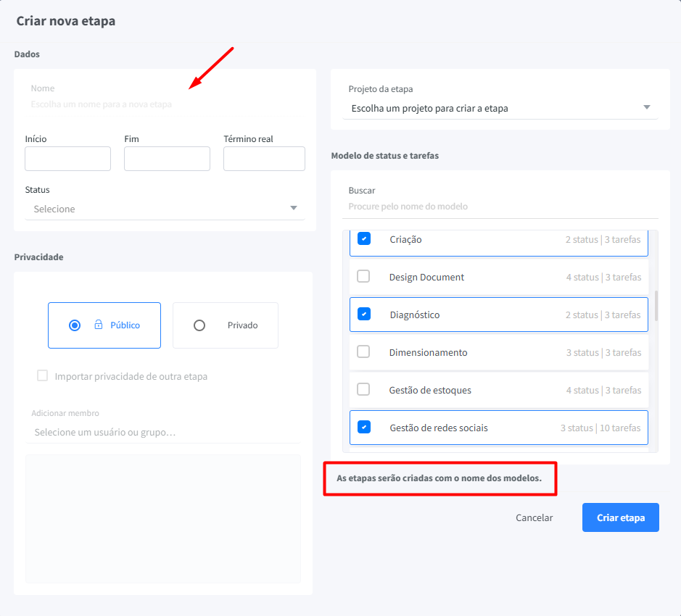
Task: Click '3 status | 10 tarefas' text
Action: (600, 428)
